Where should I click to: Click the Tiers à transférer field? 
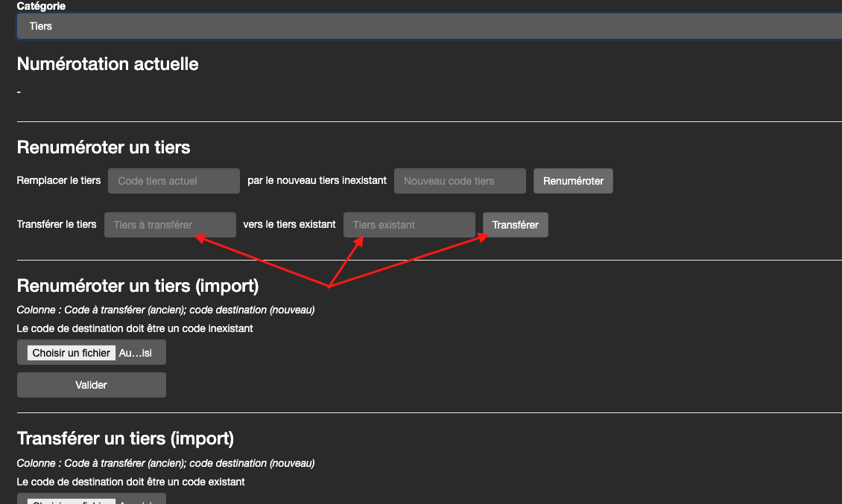(x=170, y=225)
